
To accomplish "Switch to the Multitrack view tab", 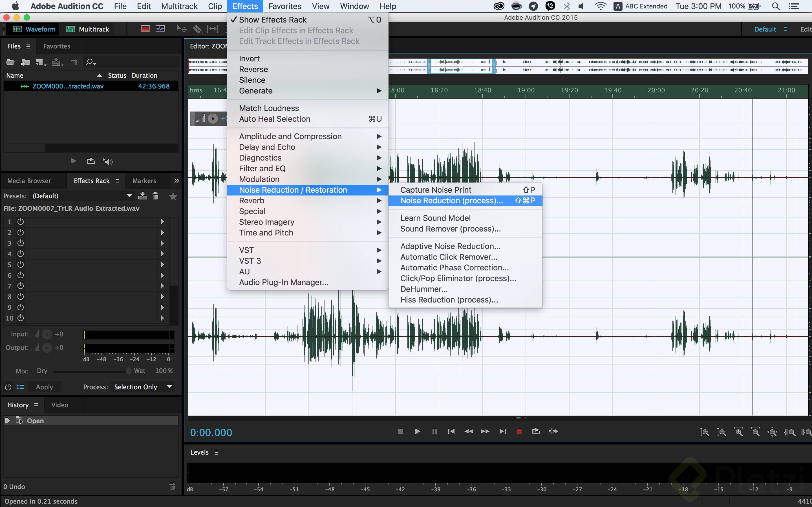I will (88, 29).
